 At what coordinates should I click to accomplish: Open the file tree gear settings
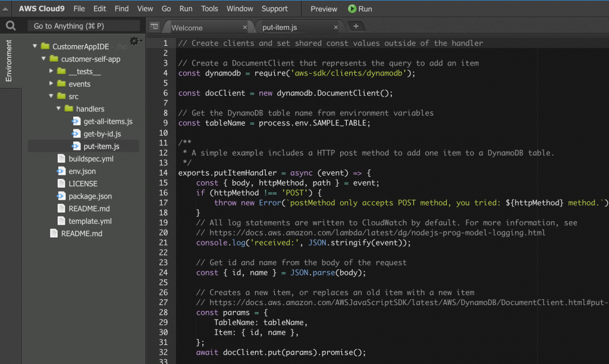coord(134,41)
